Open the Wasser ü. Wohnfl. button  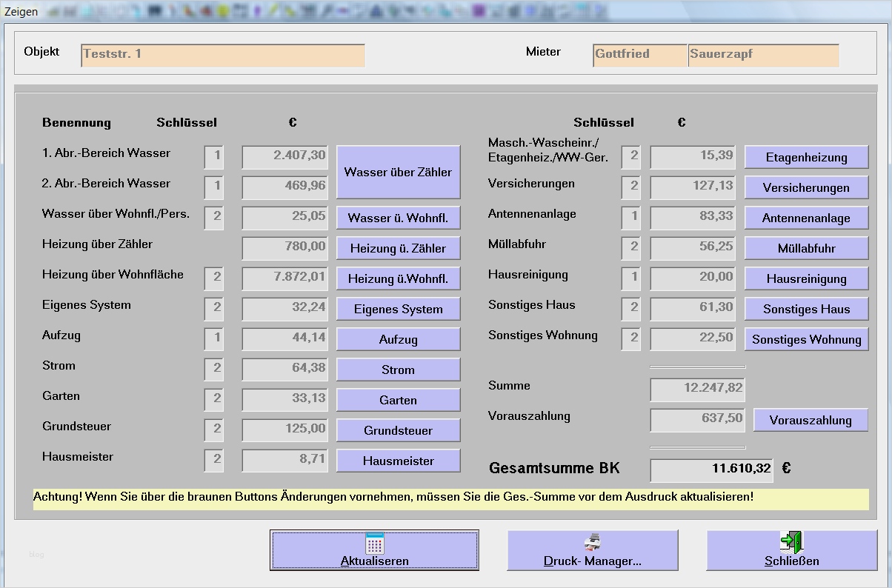click(x=398, y=218)
